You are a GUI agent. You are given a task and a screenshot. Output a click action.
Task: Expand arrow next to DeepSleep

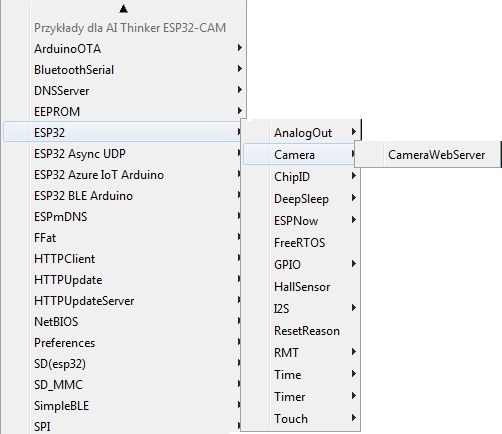click(354, 198)
